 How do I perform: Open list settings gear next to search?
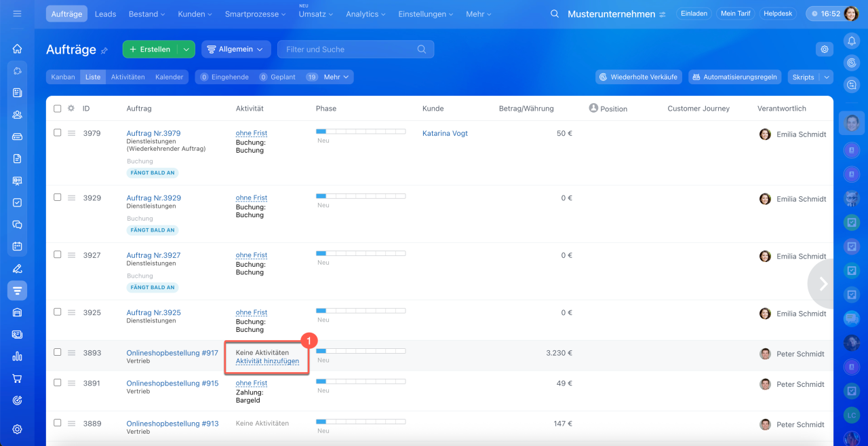pos(824,49)
